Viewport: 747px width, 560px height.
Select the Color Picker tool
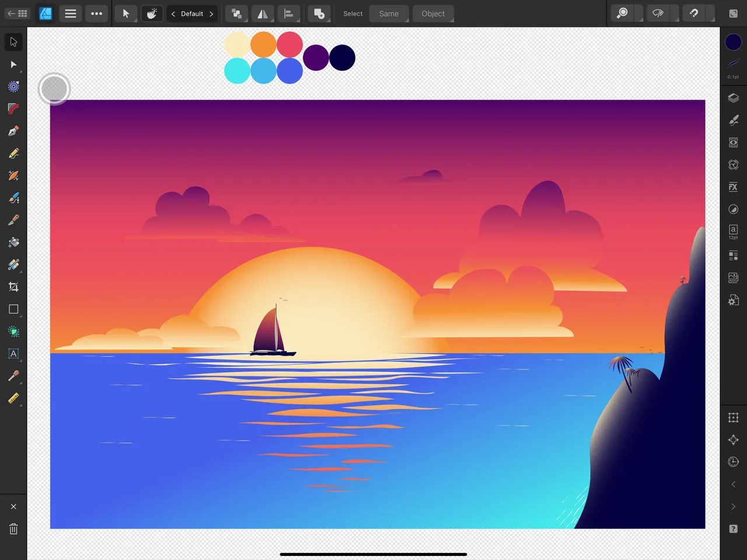[x=13, y=376]
